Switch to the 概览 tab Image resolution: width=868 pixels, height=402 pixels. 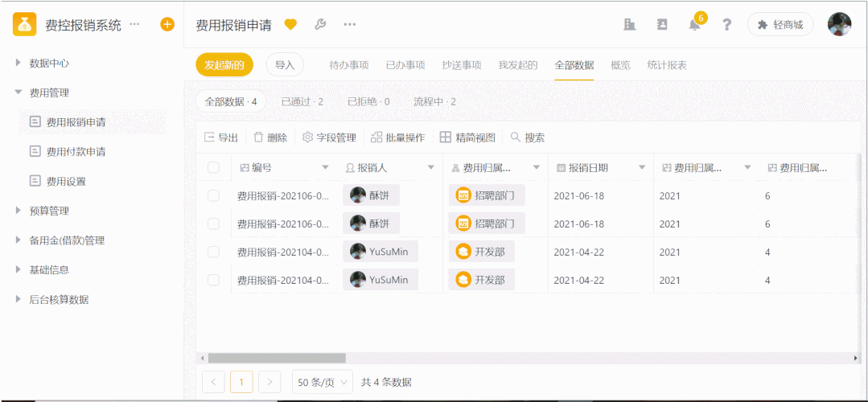620,64
